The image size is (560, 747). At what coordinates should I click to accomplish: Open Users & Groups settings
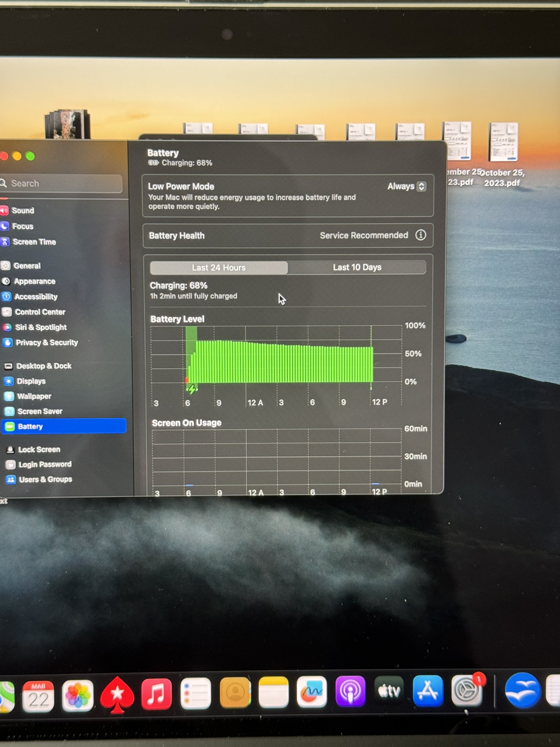tap(45, 479)
